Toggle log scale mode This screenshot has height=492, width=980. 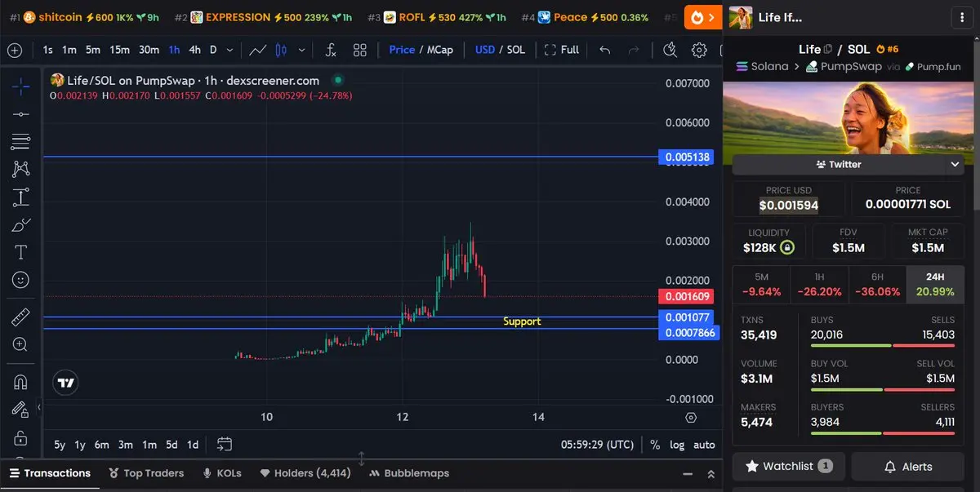tap(677, 445)
